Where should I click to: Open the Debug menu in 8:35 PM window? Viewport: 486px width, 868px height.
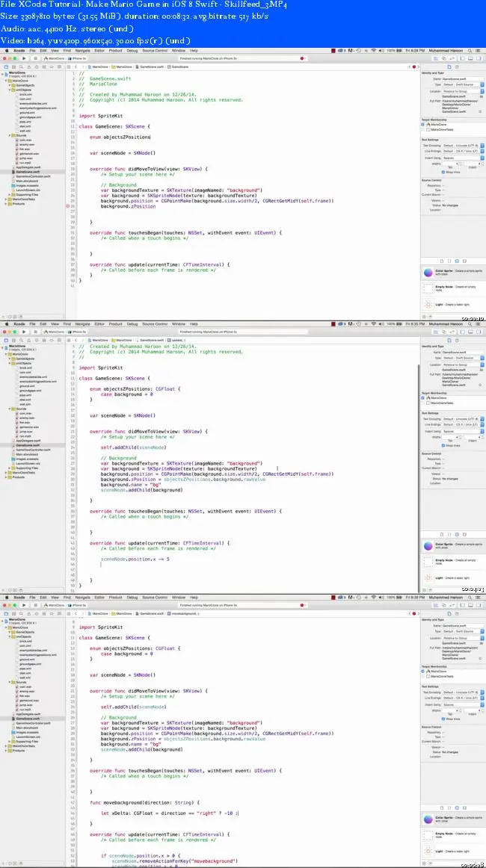132,324
